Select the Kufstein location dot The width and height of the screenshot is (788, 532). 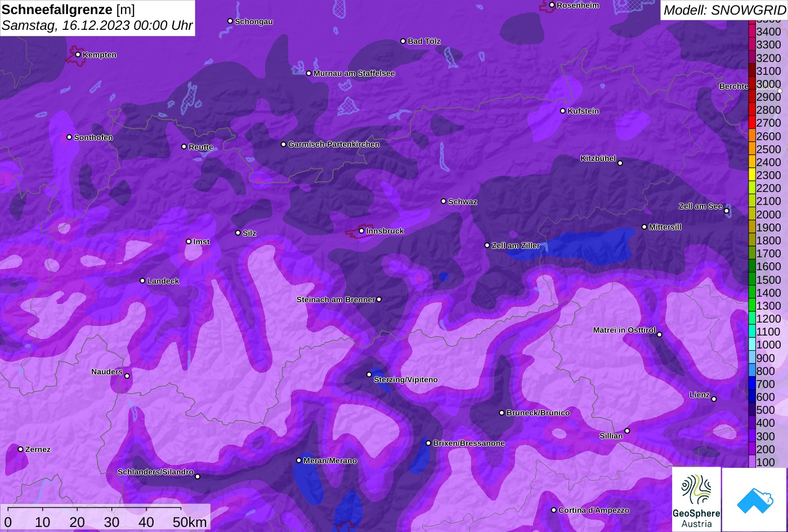[x=562, y=111]
